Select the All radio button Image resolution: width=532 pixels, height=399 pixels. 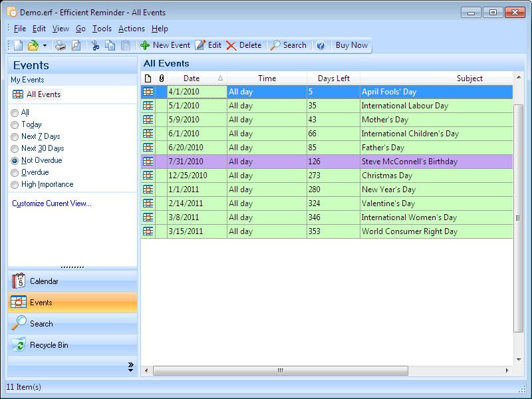(x=15, y=112)
